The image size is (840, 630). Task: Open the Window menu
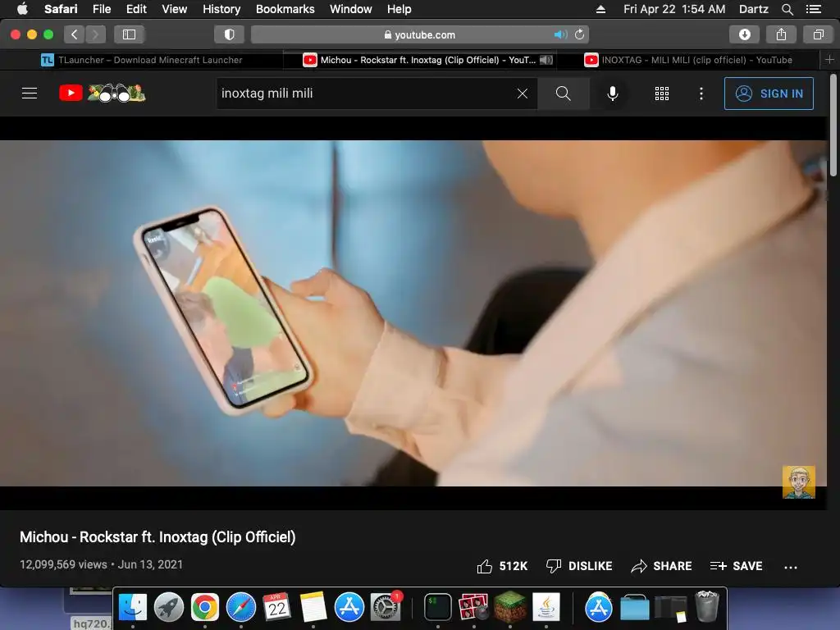[x=350, y=9]
